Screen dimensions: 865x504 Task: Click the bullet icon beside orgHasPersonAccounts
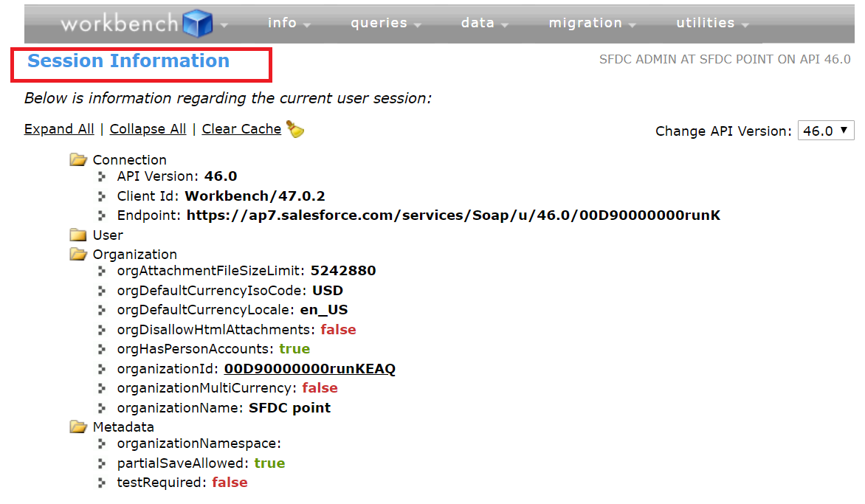click(102, 349)
